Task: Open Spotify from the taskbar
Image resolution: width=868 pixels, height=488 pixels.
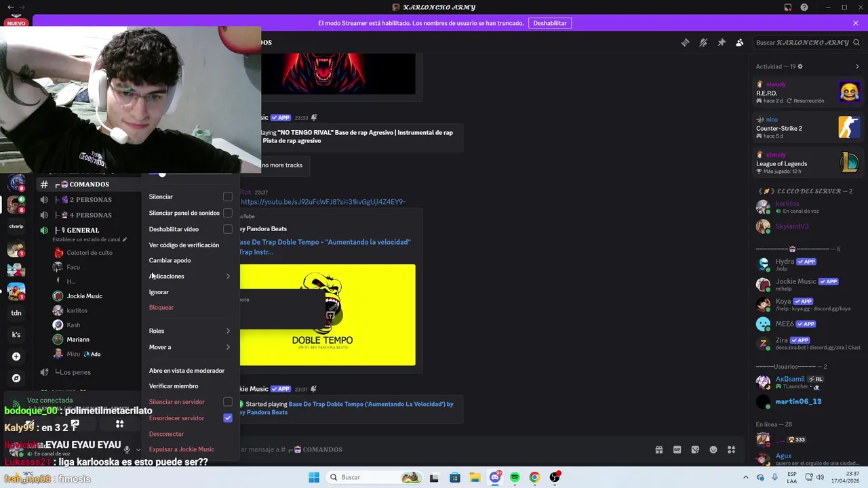Action: (515, 477)
